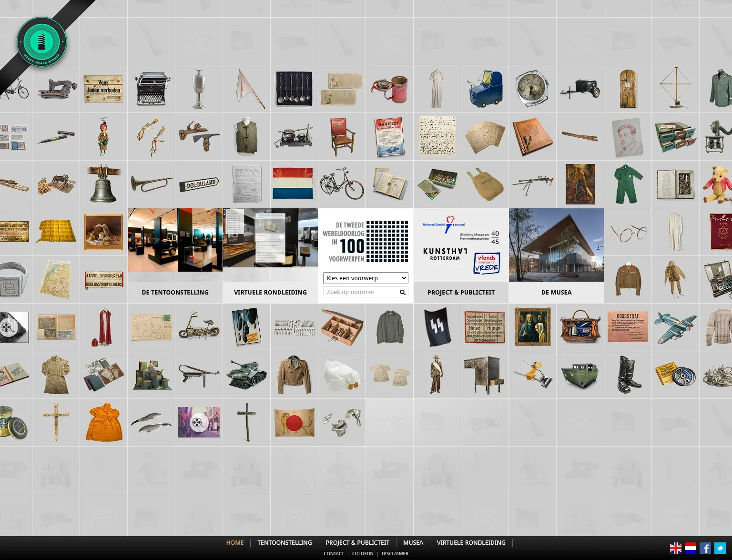Image resolution: width=732 pixels, height=560 pixels.
Task: Click the search magnifier icon
Action: point(403,292)
